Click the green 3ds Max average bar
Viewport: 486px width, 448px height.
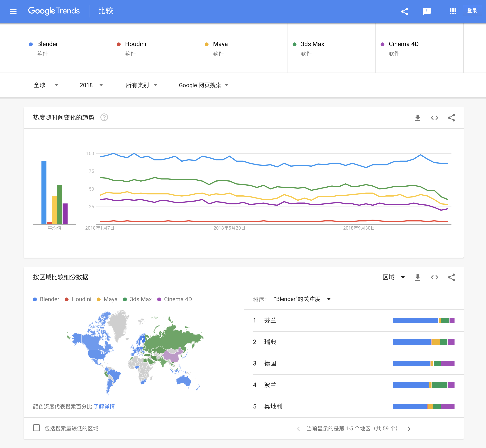[x=60, y=204]
